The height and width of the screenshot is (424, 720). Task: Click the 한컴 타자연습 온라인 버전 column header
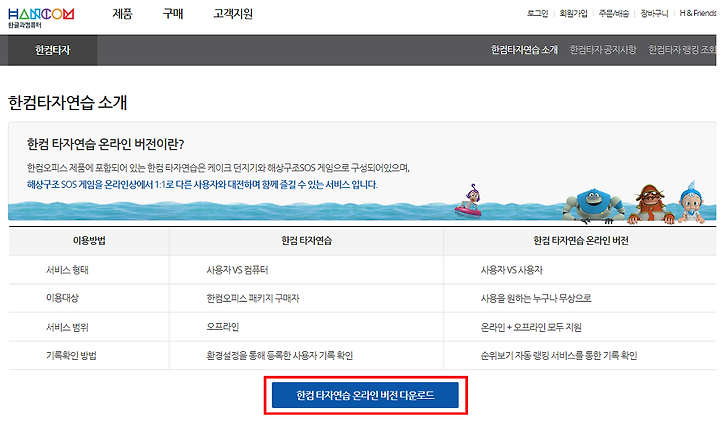coord(580,241)
